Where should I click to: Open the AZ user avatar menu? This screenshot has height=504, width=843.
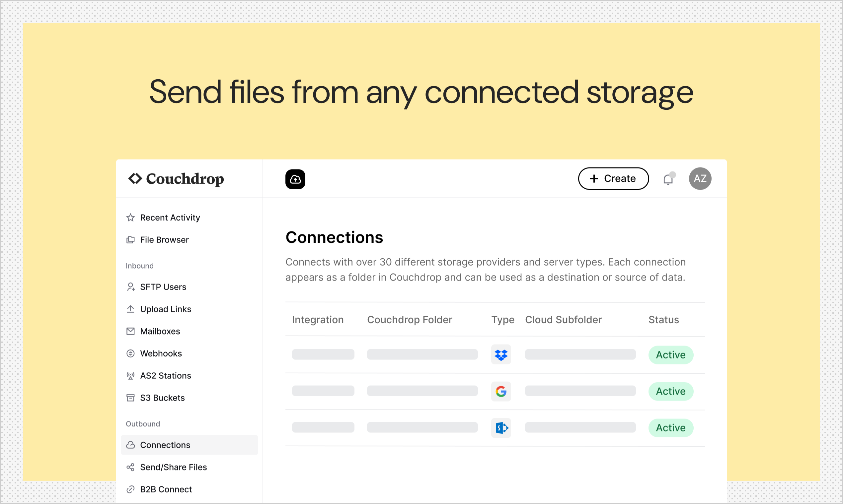click(x=700, y=178)
